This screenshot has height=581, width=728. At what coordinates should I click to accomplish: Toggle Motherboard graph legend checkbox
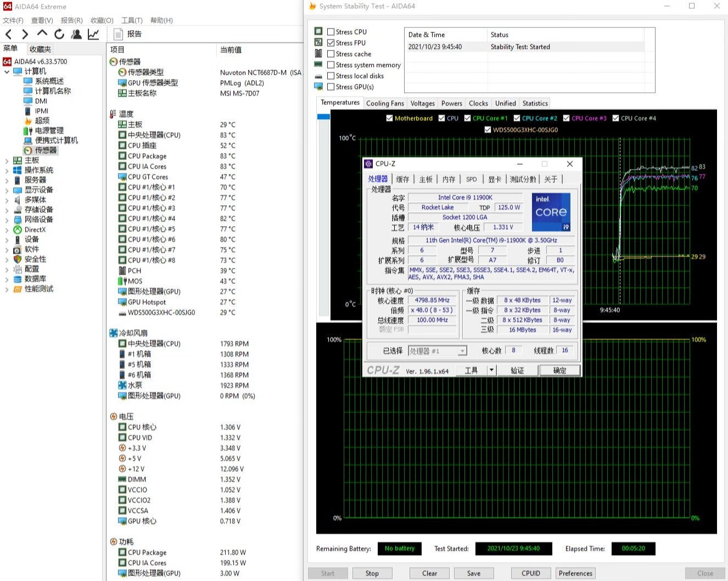(389, 118)
